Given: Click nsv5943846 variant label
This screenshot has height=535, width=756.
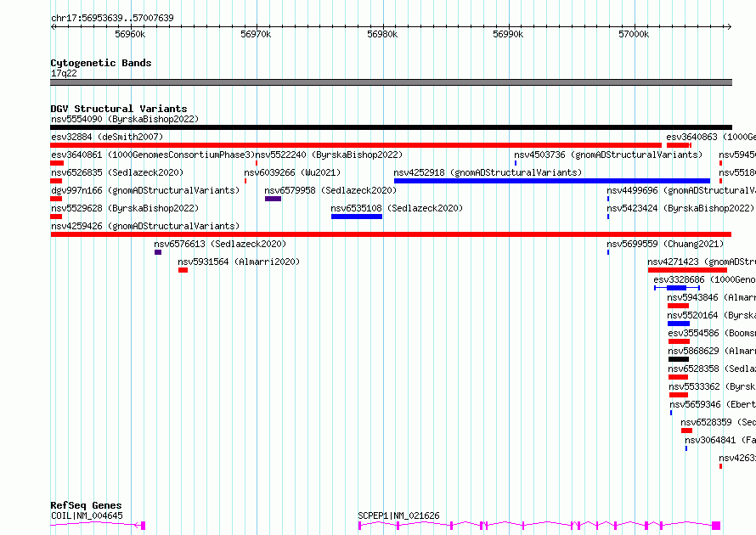Looking at the screenshot, I should 711,297.
